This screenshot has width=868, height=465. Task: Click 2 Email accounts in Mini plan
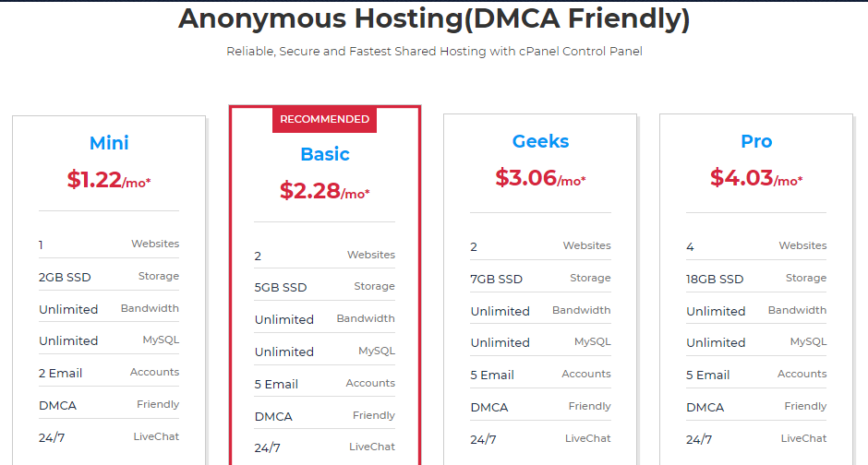(x=61, y=373)
